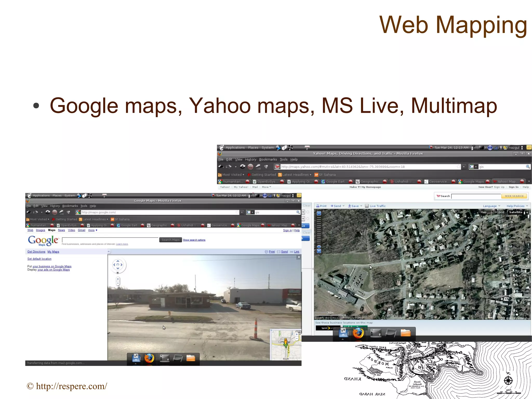Viewport: 532px width, 399px height.
Task: Click Print icon link on Yahoo map toolbar
Action: (x=321, y=206)
